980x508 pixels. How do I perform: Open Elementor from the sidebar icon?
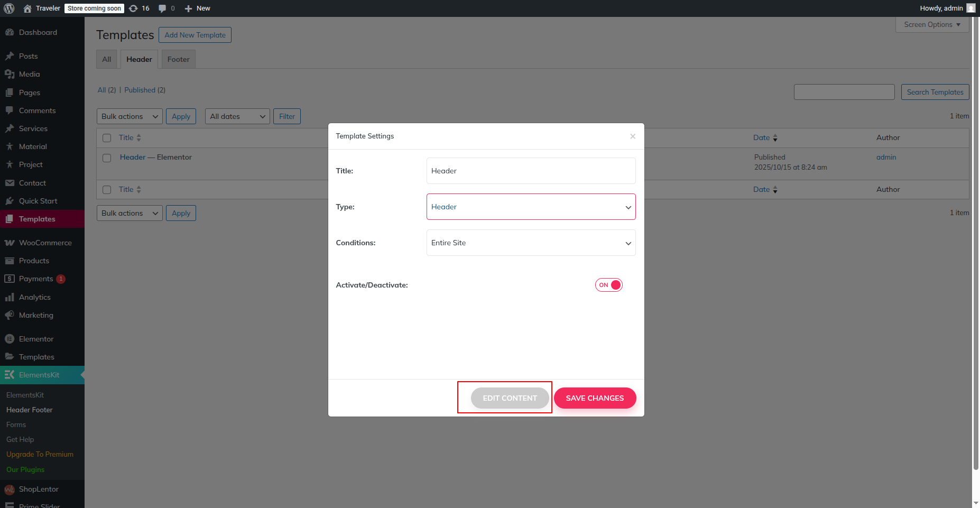10,339
